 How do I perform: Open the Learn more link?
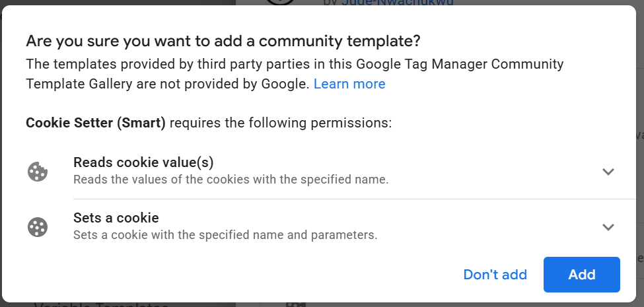(349, 84)
